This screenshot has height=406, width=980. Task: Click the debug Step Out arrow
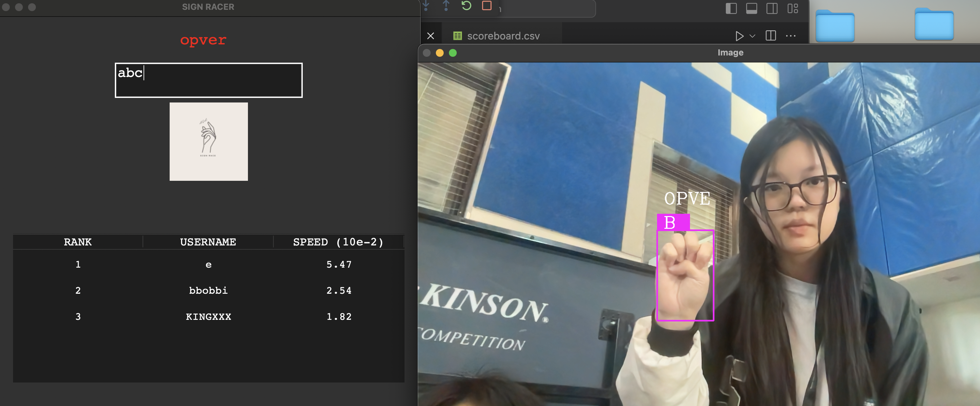[446, 5]
